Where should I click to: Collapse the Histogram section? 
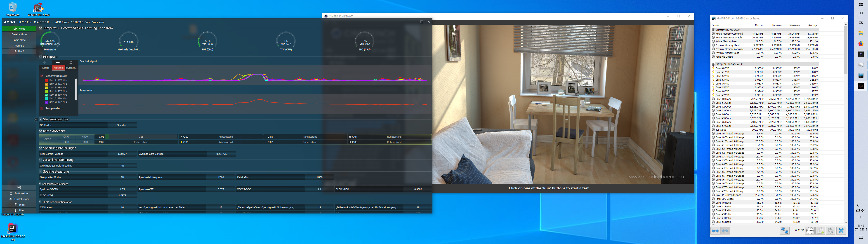(x=40, y=57)
